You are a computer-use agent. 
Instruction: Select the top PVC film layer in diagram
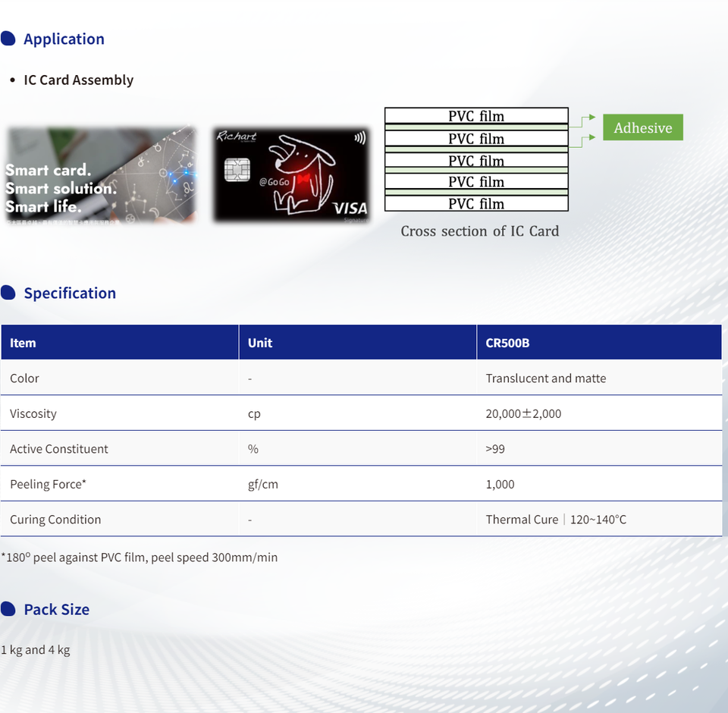[476, 116]
